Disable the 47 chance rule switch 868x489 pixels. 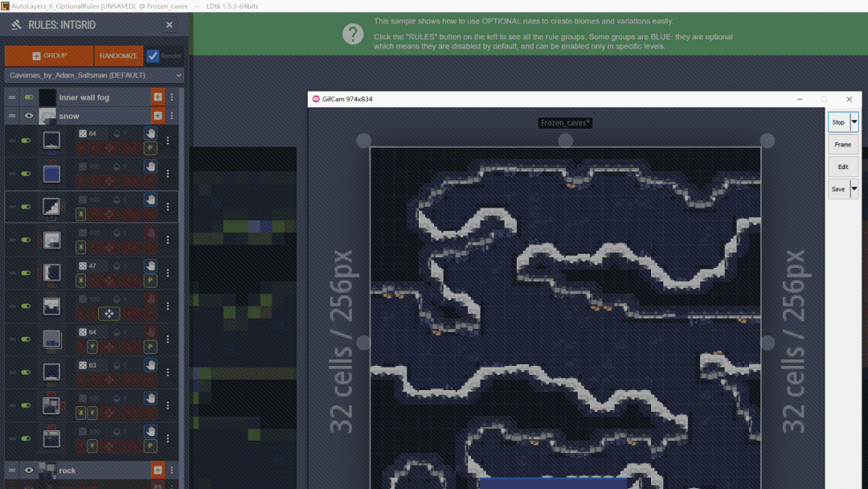(x=26, y=273)
